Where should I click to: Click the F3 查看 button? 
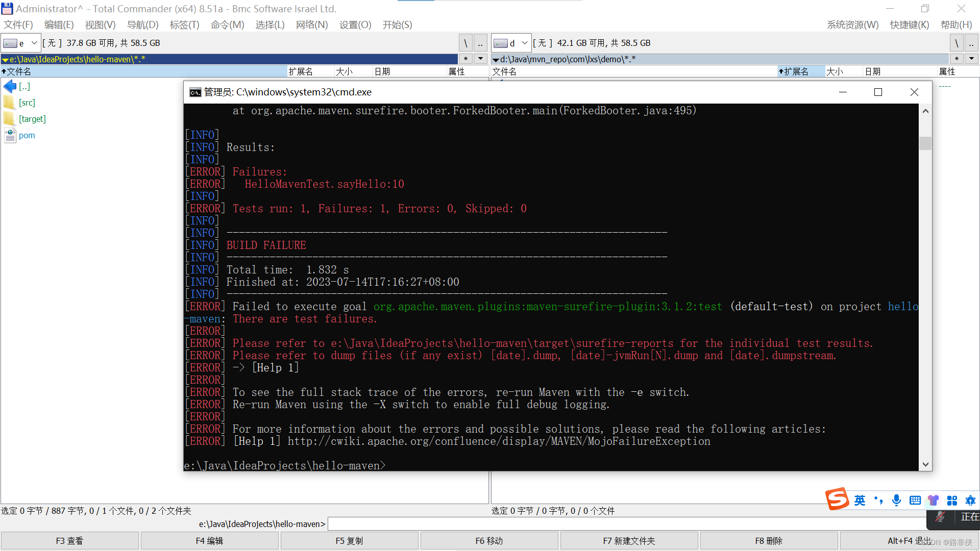tap(70, 541)
